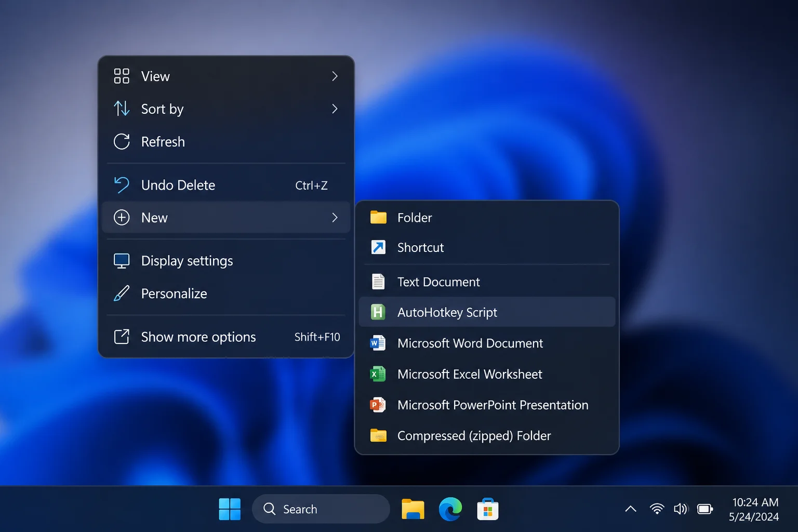Image resolution: width=798 pixels, height=532 pixels.
Task: Open File Explorer from the taskbar
Action: pos(413,509)
